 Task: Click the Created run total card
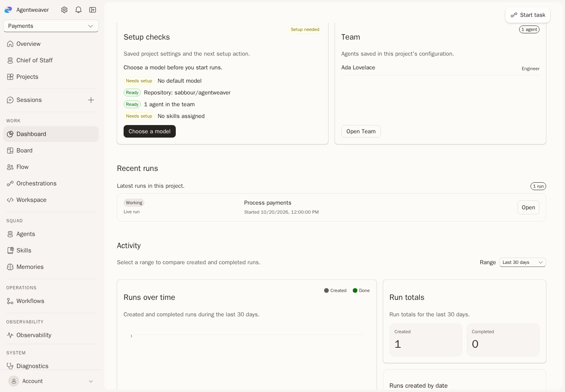pos(426,340)
